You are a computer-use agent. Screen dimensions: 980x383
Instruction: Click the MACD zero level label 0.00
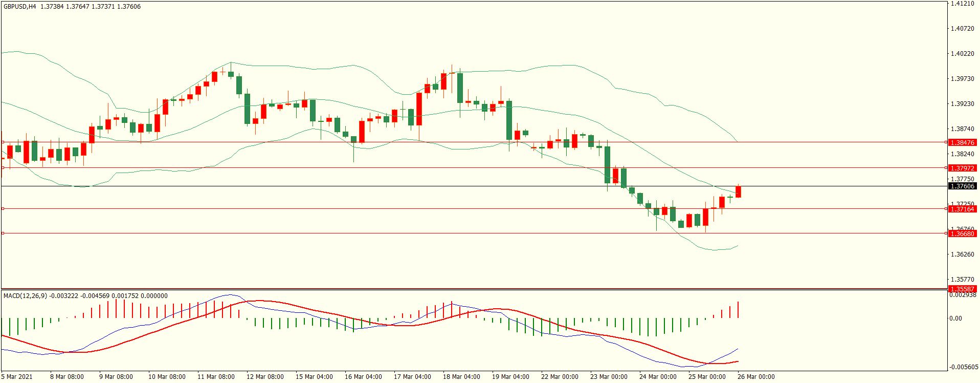point(956,318)
